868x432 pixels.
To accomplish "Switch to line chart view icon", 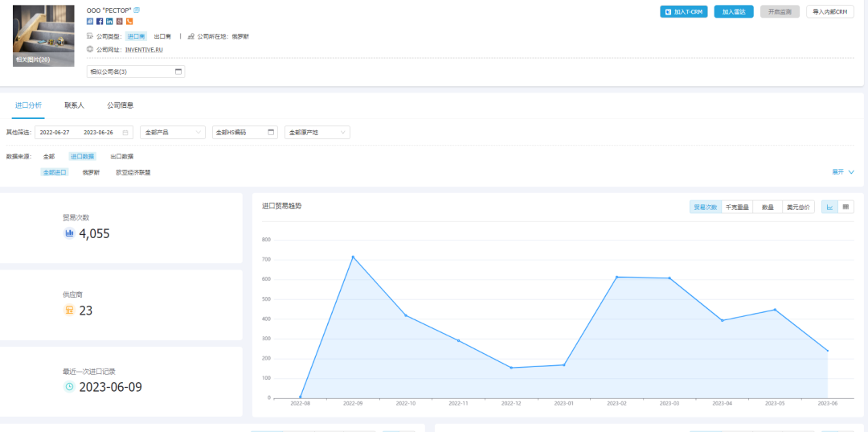I will click(x=829, y=207).
